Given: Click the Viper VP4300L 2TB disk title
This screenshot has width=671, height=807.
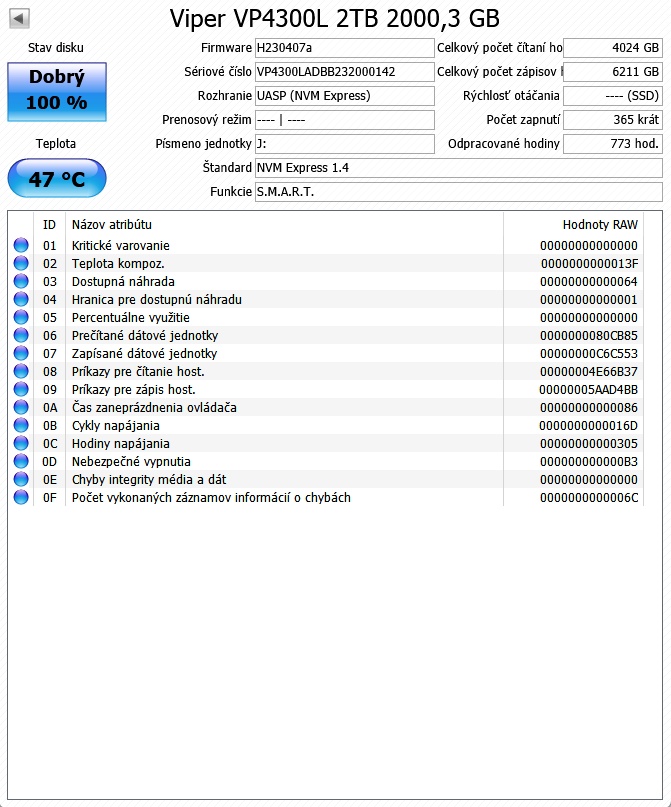Looking at the screenshot, I should [x=335, y=20].
